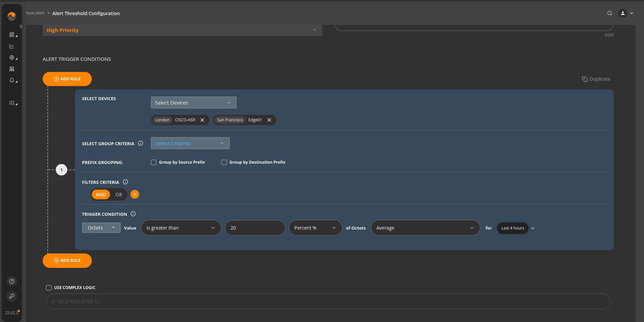Image resolution: width=644 pixels, height=322 pixels.
Task: Open the Octets metric dropdown
Action: [x=101, y=228]
